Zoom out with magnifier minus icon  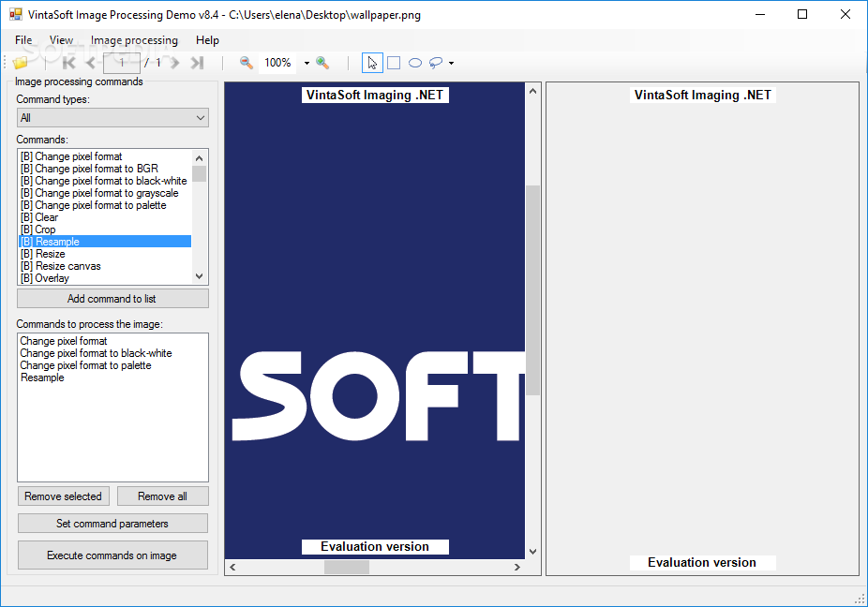click(247, 63)
